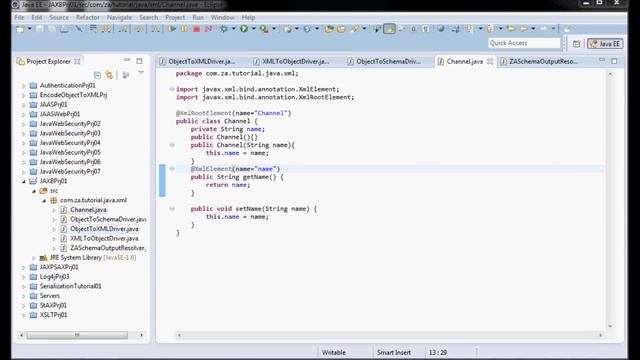Click the Project Explorer horizontal scrollbar

click(x=77, y=335)
